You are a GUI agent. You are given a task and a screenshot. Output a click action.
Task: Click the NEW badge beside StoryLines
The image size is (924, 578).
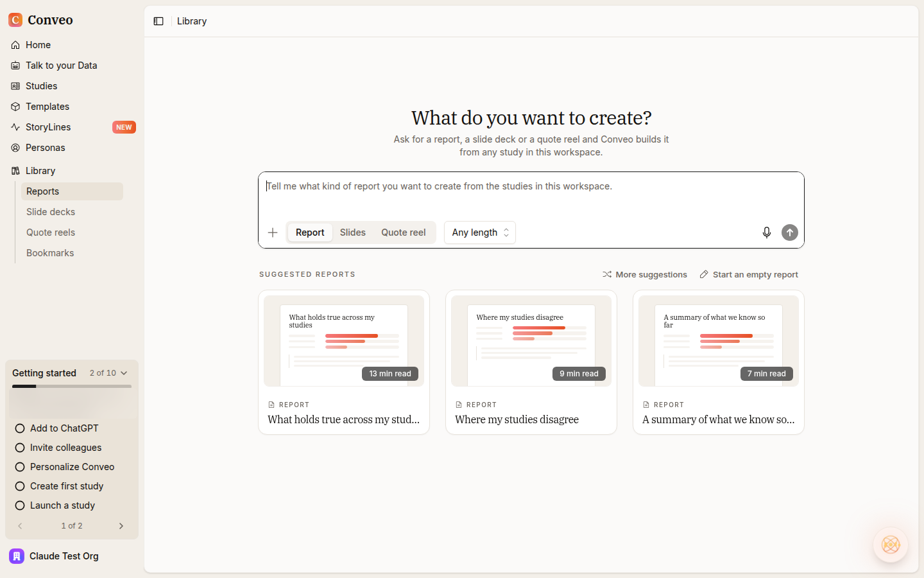[124, 127]
